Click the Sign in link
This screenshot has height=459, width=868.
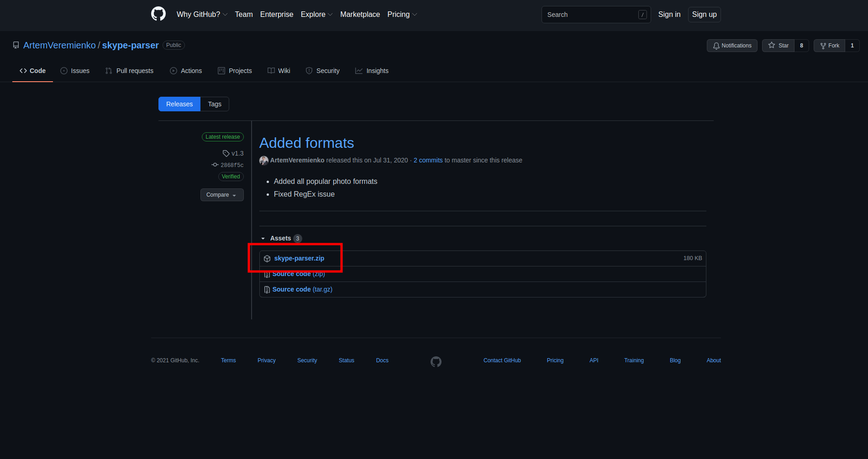(x=669, y=14)
